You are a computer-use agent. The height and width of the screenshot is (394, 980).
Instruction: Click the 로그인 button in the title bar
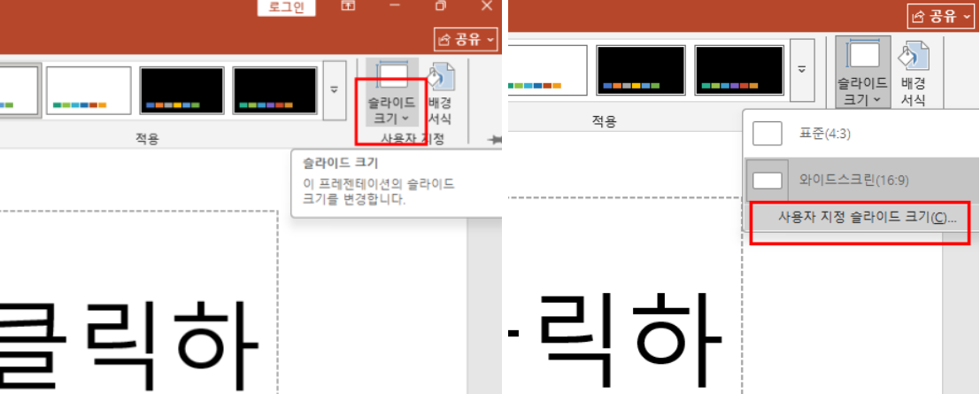coord(286,7)
